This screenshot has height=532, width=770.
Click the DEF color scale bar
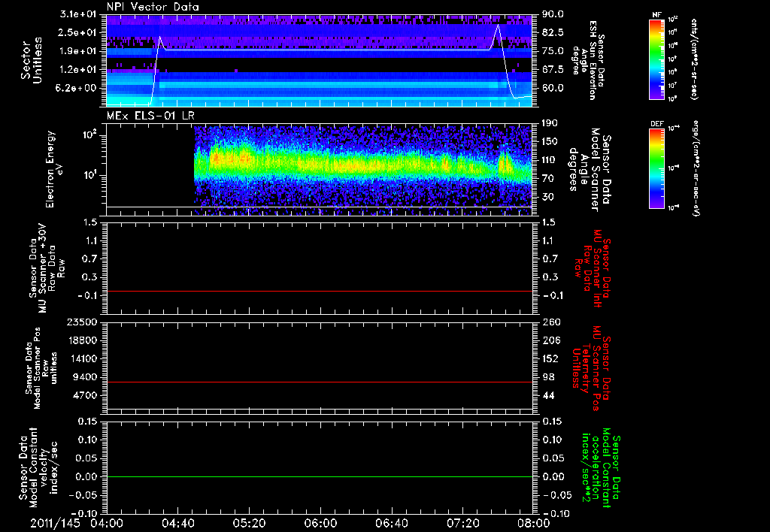656,168
